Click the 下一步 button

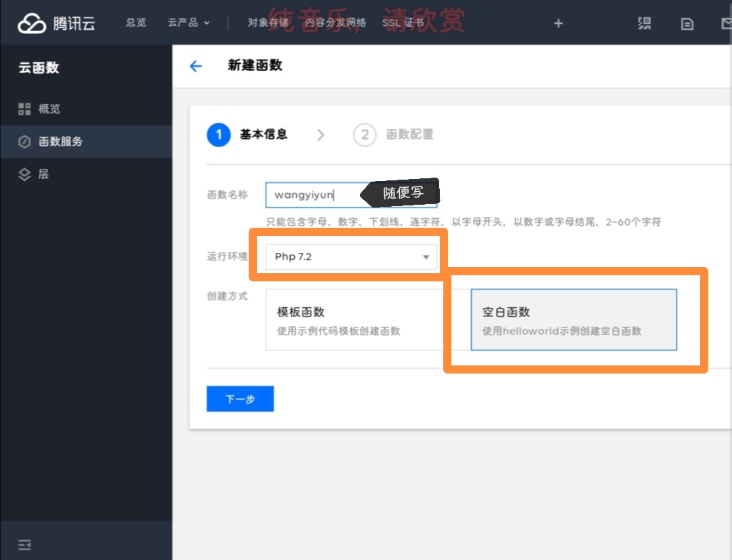click(240, 399)
